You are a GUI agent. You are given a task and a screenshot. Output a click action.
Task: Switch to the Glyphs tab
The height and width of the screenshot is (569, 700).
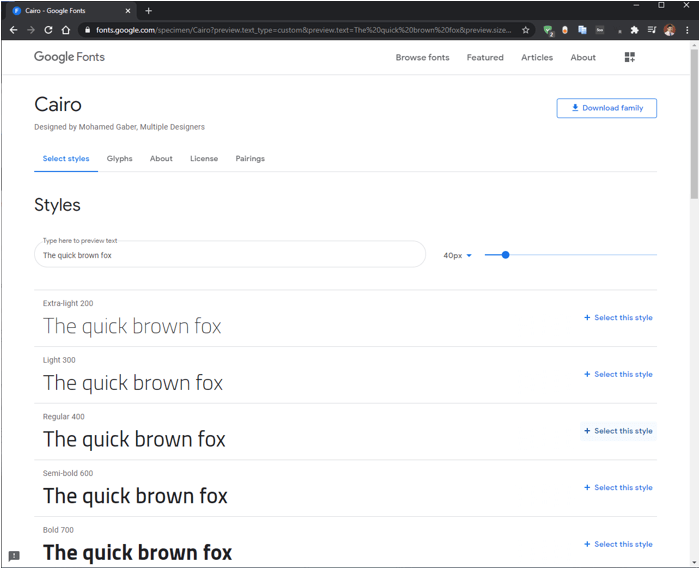(x=120, y=158)
